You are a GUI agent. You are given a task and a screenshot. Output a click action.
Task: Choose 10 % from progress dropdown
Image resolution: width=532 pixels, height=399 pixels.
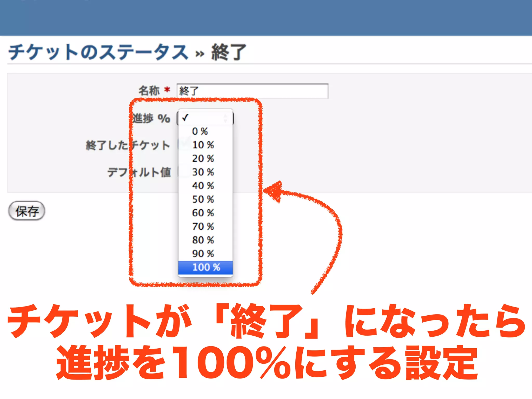click(205, 145)
